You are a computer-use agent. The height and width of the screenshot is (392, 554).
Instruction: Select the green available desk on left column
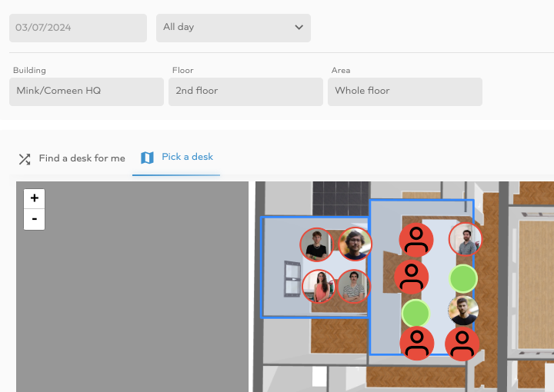click(415, 313)
